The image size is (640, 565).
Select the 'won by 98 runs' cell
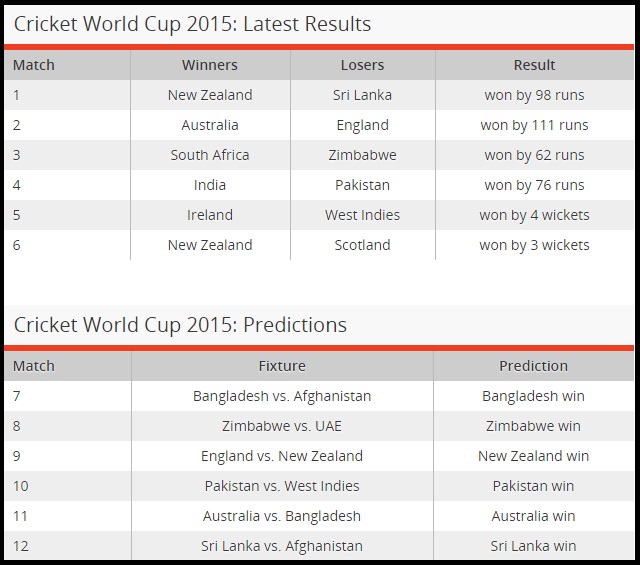(534, 95)
